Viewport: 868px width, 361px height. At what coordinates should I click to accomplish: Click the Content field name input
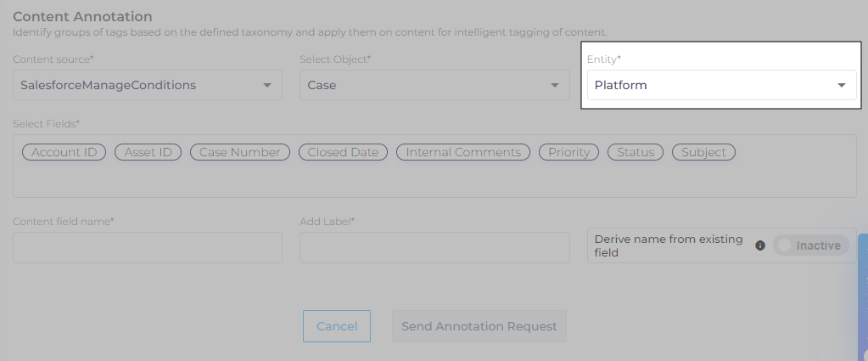148,248
